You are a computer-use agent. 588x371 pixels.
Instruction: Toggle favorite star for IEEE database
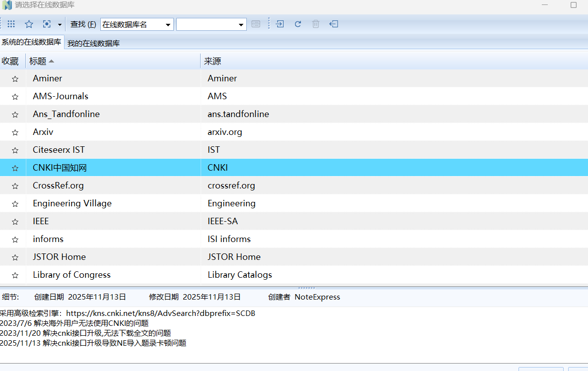tap(14, 222)
